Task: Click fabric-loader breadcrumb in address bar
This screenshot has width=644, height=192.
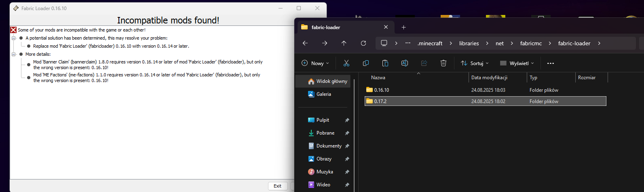Action: pos(574,43)
